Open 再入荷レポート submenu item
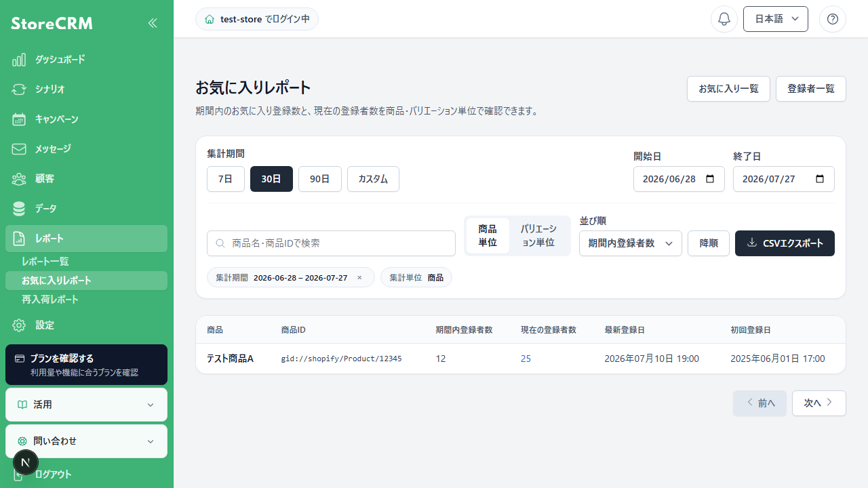 coord(86,300)
